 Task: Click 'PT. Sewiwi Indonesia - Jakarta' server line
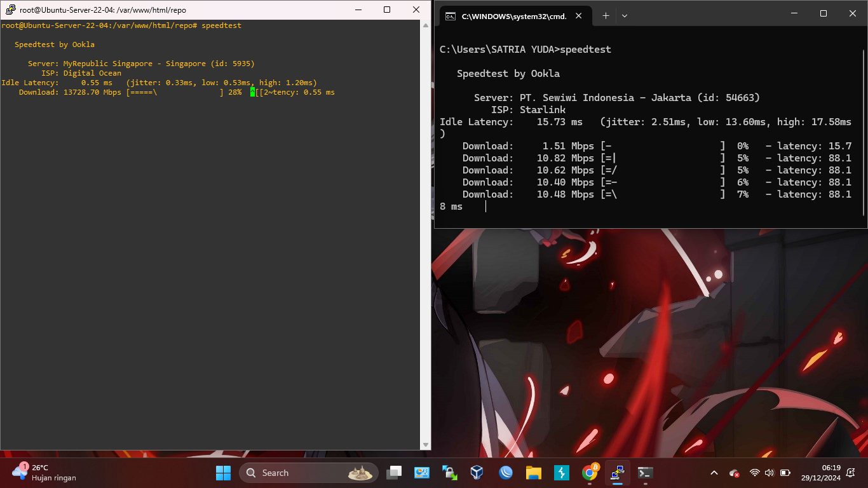[x=617, y=98]
